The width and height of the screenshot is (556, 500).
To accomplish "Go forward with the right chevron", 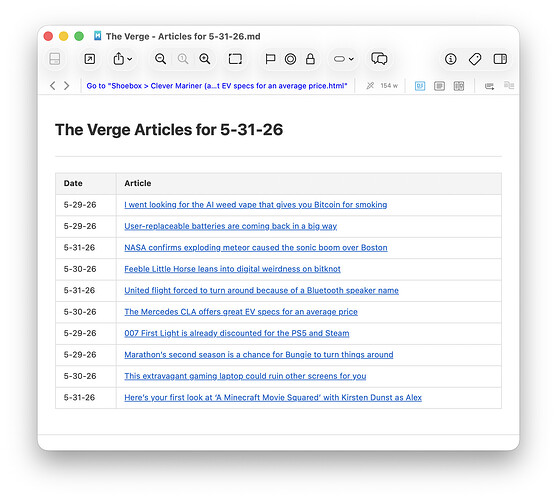I will 66,86.
